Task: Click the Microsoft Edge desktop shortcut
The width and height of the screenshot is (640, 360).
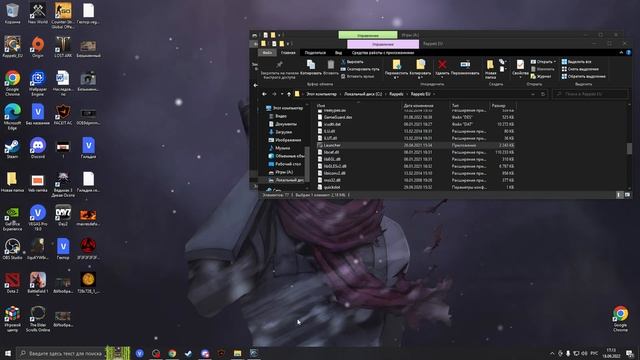Action: (12, 117)
